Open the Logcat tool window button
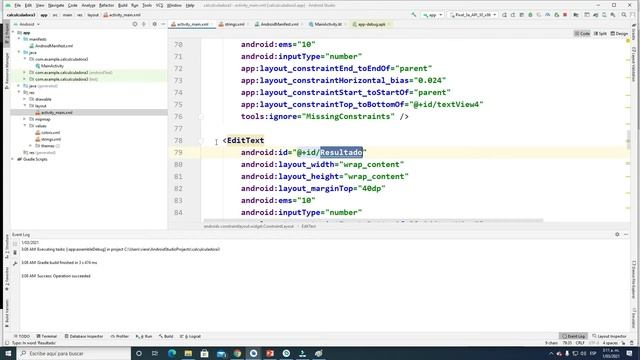 (x=190, y=336)
